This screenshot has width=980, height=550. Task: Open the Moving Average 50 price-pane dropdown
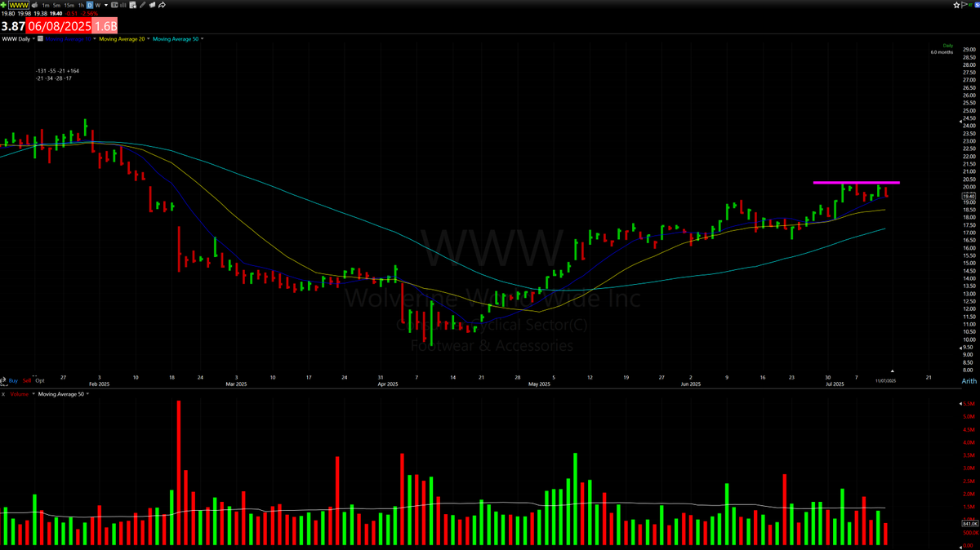202,38
